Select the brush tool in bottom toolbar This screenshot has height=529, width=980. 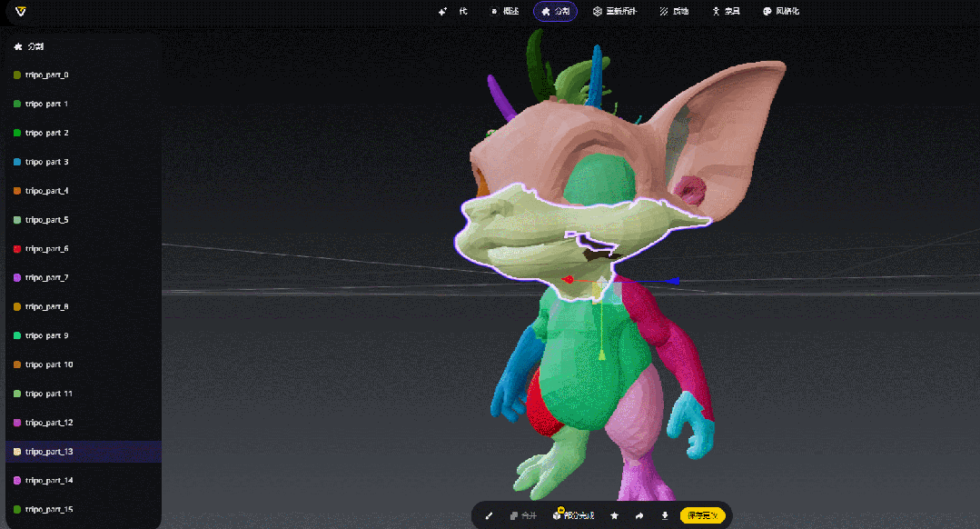tap(489, 516)
